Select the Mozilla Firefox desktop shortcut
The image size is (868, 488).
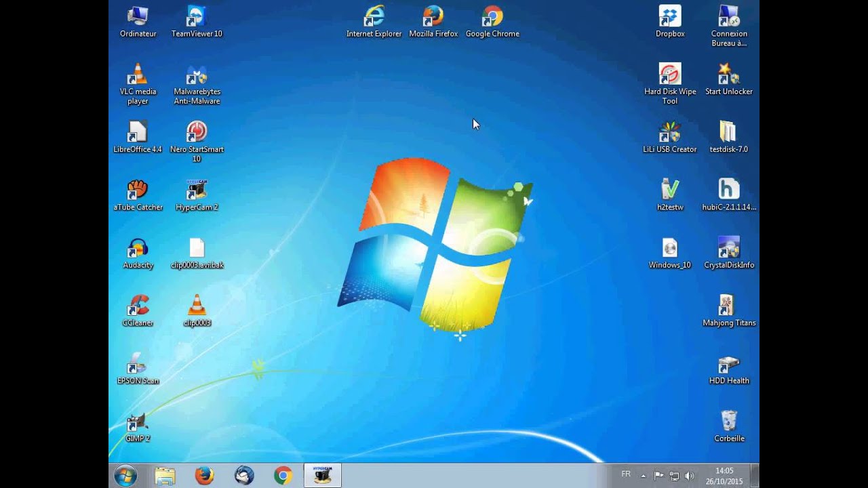point(433,21)
